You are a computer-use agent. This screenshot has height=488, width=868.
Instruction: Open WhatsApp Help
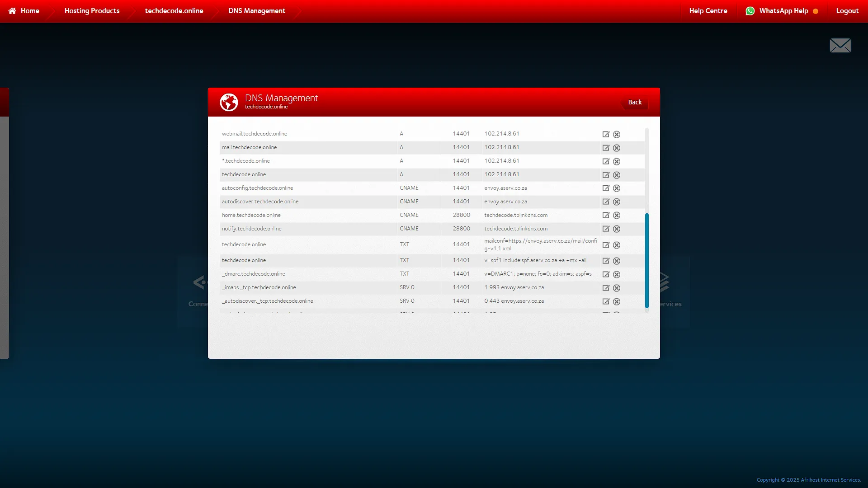782,11
